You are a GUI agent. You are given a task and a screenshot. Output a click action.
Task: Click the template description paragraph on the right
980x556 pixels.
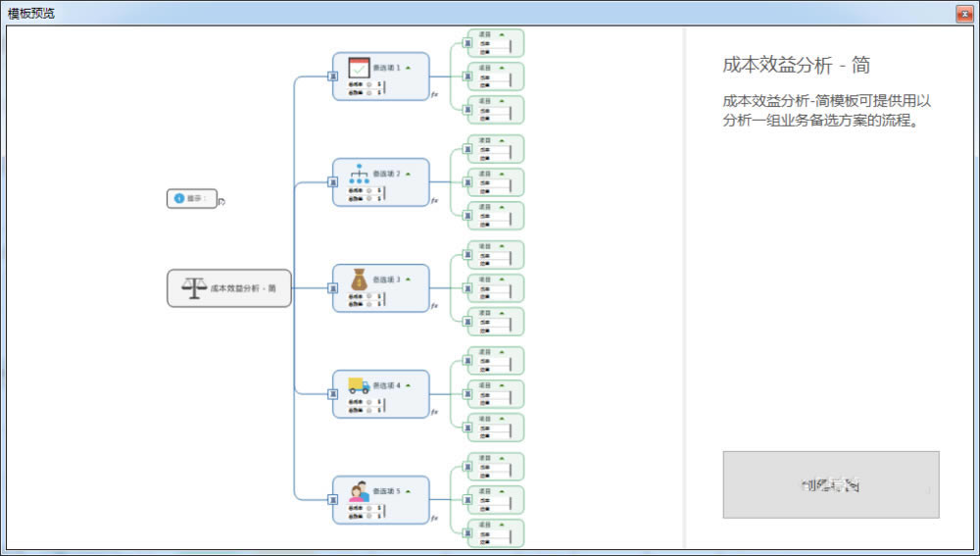(x=827, y=111)
